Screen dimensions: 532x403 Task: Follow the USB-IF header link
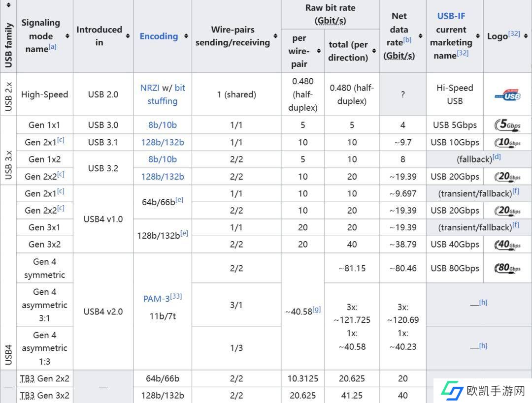[451, 16]
